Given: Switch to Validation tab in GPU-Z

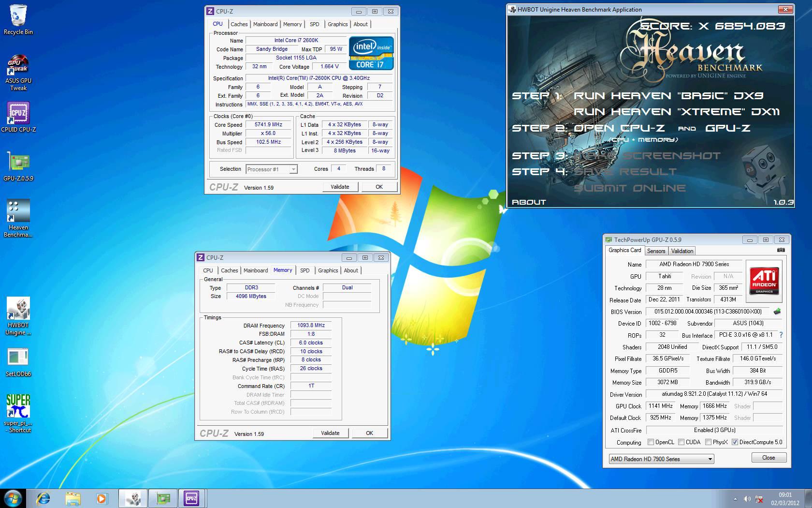Looking at the screenshot, I should (682, 251).
